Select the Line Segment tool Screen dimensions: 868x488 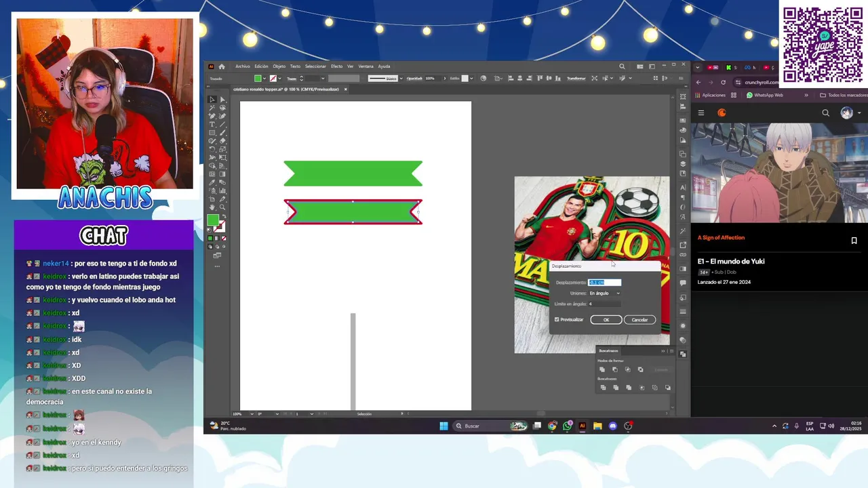pos(222,124)
